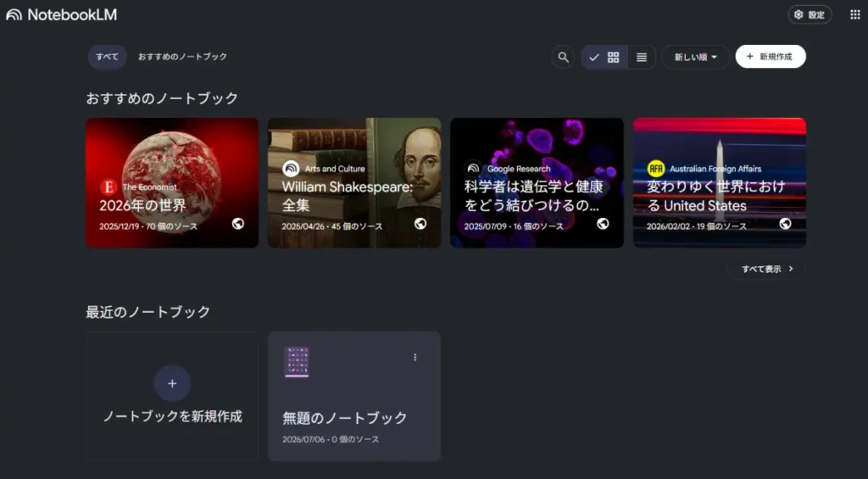Click The Economist publisher logo icon
This screenshot has width=868, height=479.
(x=108, y=187)
